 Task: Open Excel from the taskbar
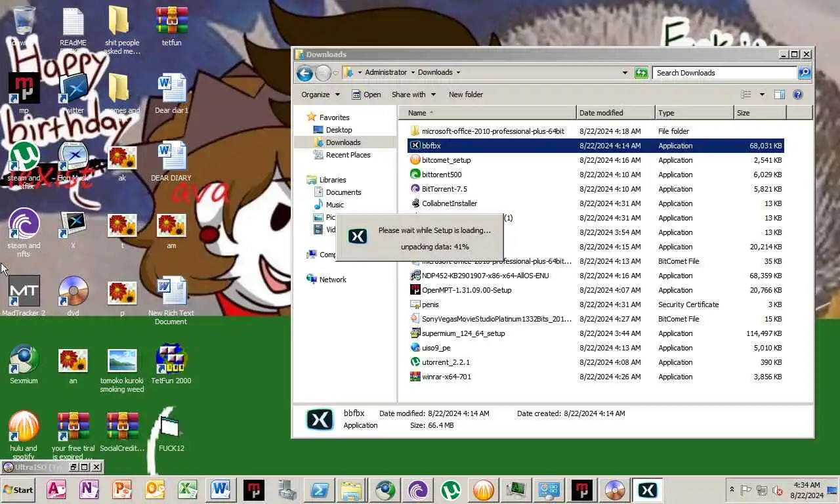tap(188, 490)
